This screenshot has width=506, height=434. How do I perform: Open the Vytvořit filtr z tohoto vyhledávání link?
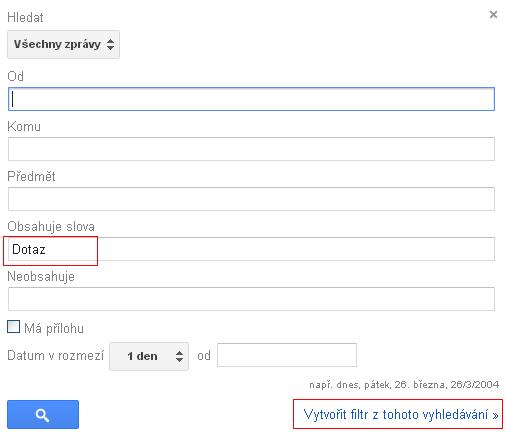(x=401, y=415)
